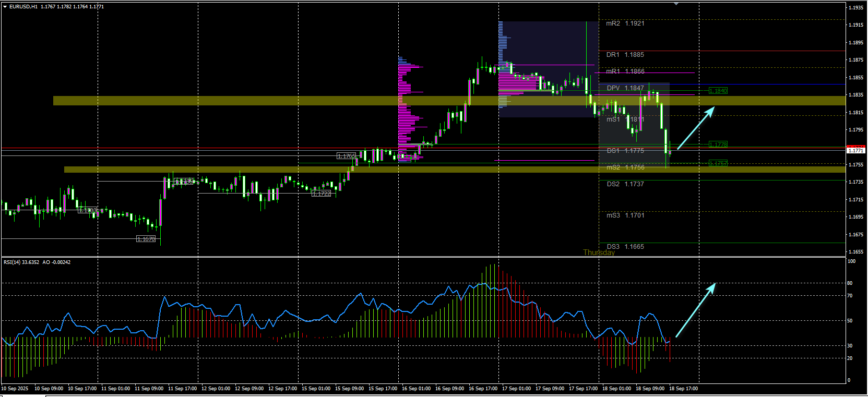This screenshot has width=868, height=397.
Task: Select the DS2 1.1737 support label
Action: tap(625, 184)
